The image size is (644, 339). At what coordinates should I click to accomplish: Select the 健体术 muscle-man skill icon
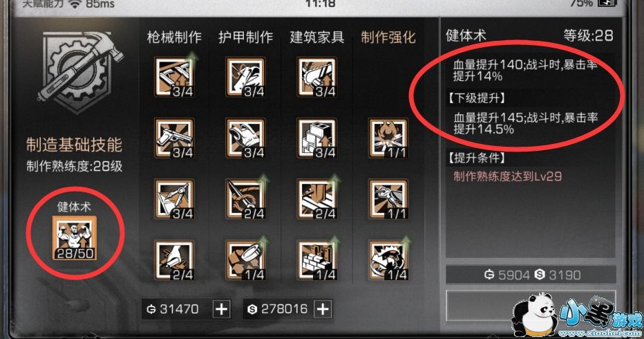[75, 238]
